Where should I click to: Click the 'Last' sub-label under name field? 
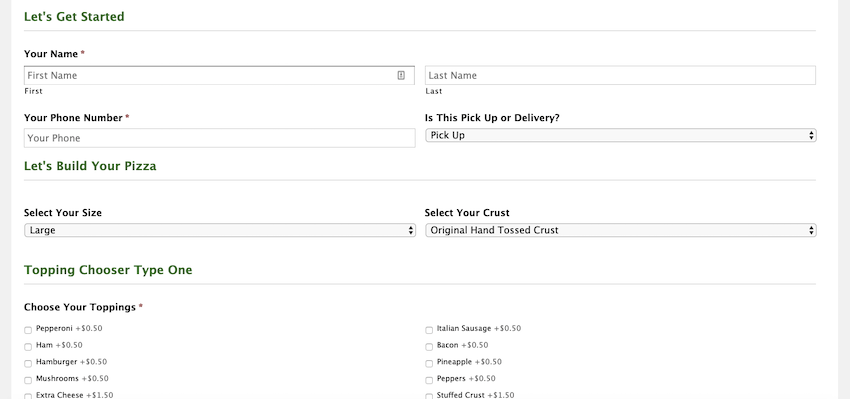coord(434,91)
